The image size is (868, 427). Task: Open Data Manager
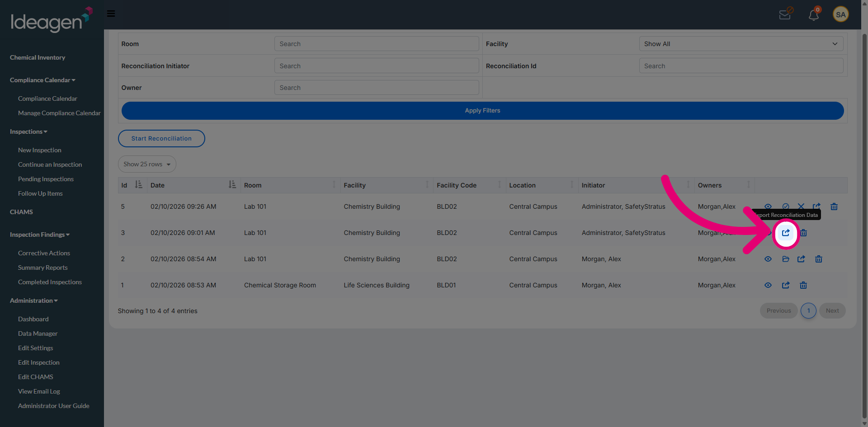(38, 333)
